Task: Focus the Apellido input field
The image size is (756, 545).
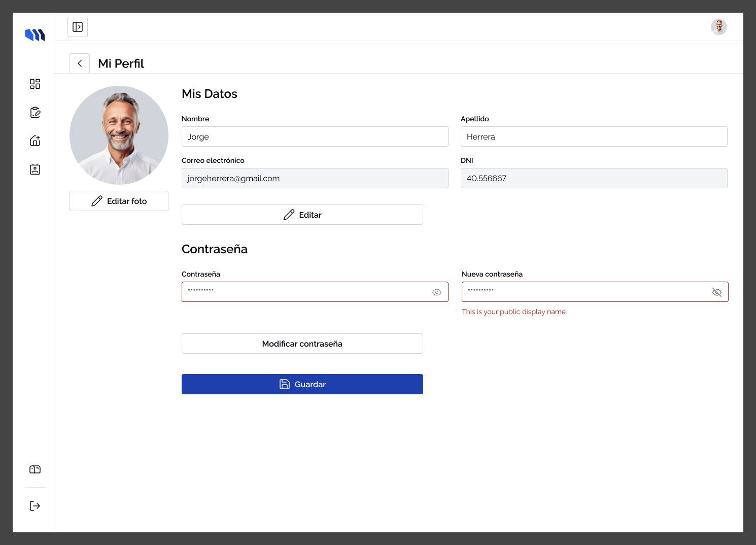Action: [594, 137]
